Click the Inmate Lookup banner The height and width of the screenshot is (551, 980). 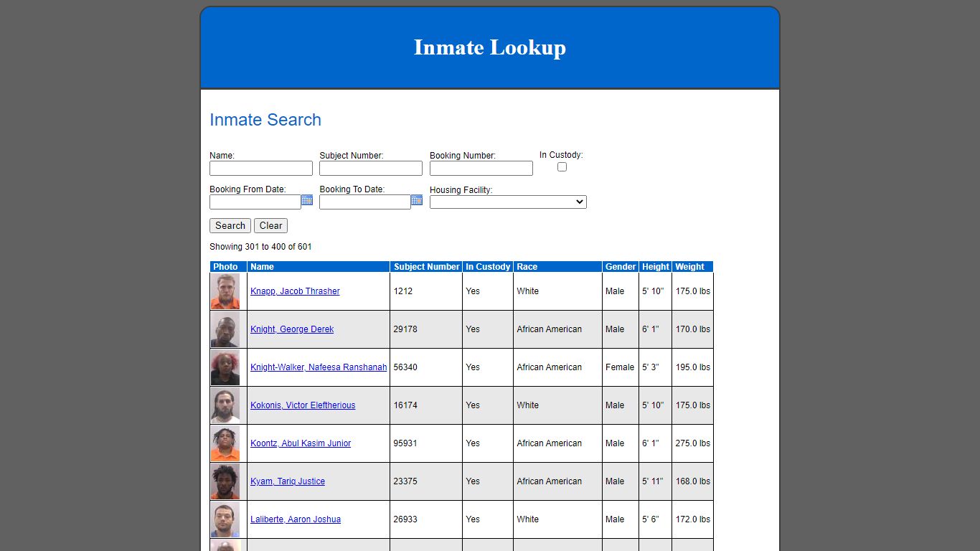[x=490, y=47]
